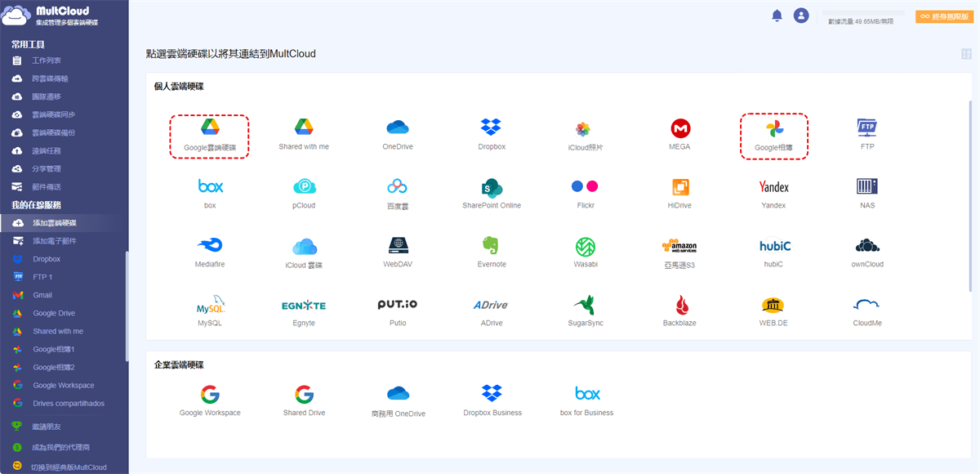Select Google相簿 (Google Photos) icon
This screenshot has height=474, width=980.
774,136
